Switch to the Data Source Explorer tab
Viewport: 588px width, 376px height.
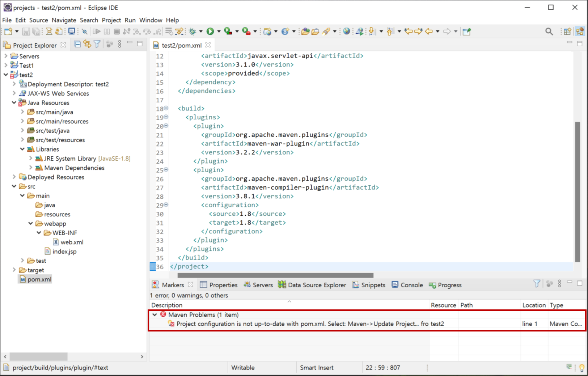[x=312, y=285]
